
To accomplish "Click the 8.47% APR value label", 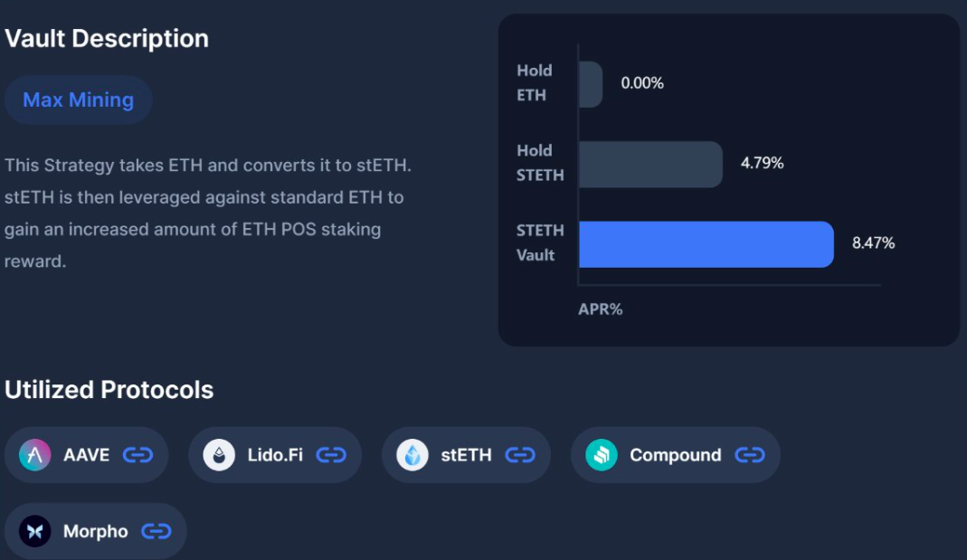I will pos(873,242).
